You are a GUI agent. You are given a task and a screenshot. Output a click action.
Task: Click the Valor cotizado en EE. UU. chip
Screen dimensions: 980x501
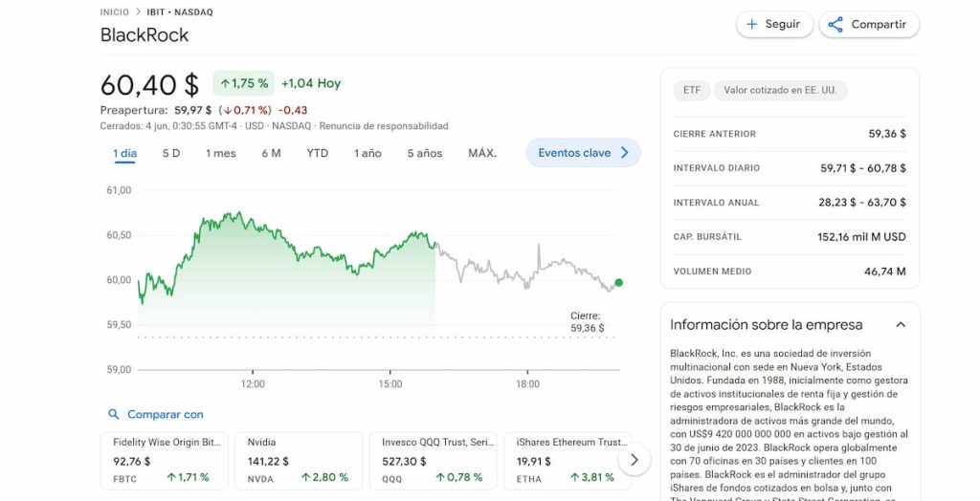[780, 91]
